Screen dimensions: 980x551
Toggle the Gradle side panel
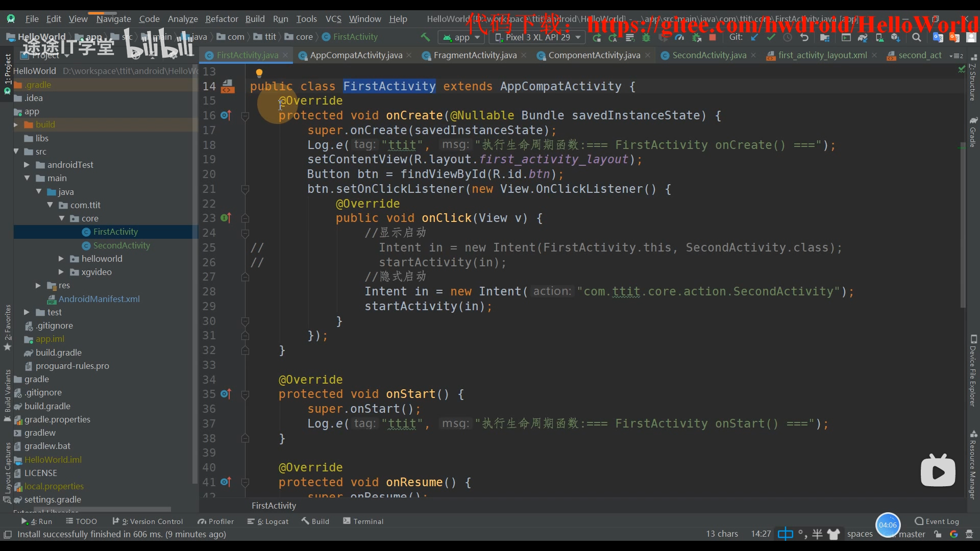click(x=973, y=132)
